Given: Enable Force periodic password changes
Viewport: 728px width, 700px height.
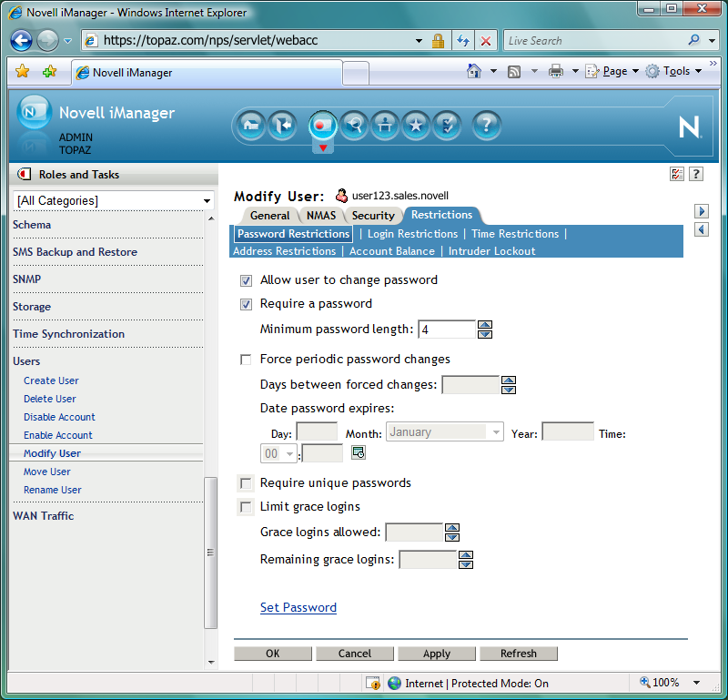Looking at the screenshot, I should coord(246,360).
